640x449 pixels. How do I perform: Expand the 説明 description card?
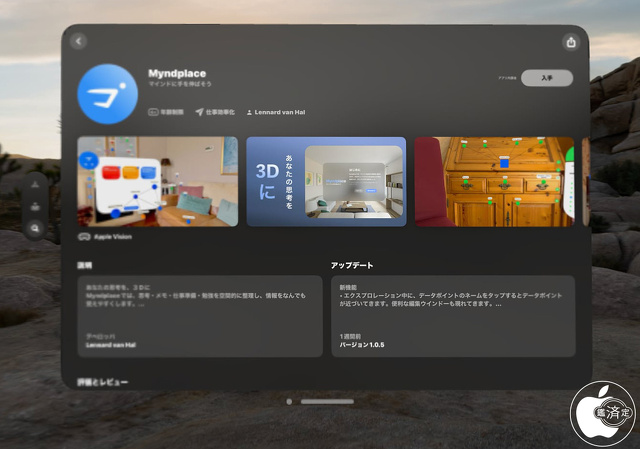[199, 316]
